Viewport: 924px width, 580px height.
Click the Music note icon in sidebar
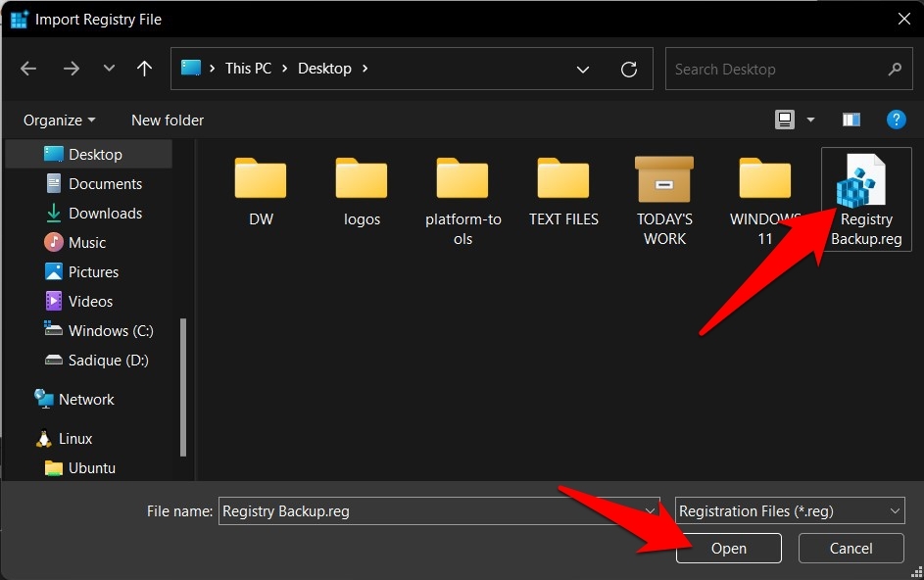(x=54, y=242)
